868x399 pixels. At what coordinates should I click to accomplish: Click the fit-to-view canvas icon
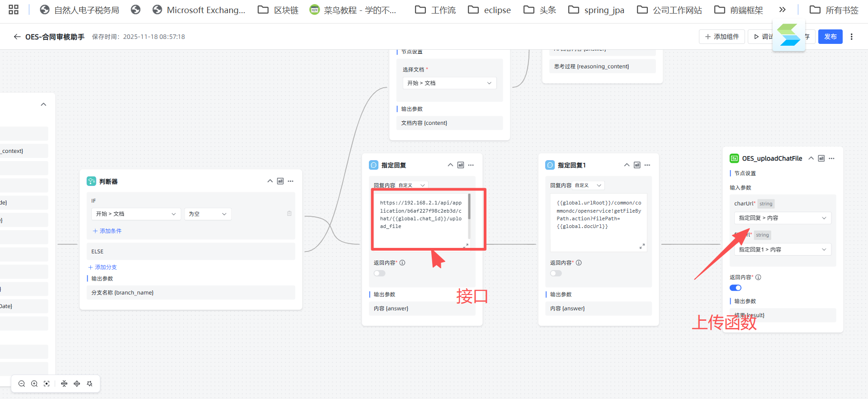pyautogui.click(x=47, y=384)
